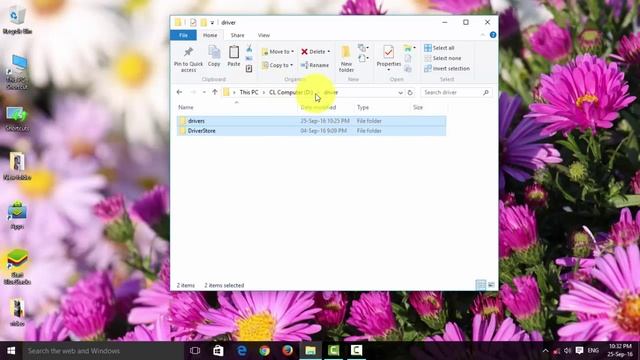Viewport: 640px width, 360px height.
Task: Switch to Details view layout
Action: click(x=481, y=285)
